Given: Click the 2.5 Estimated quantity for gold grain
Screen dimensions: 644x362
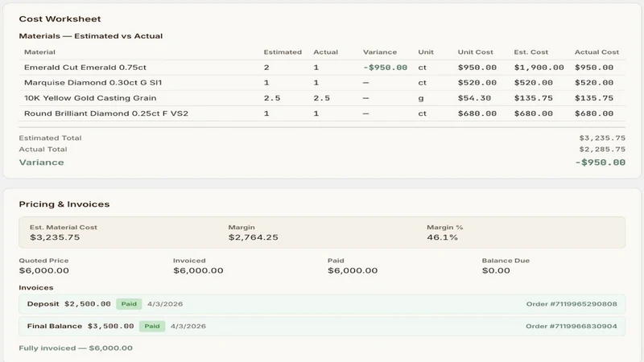Looking at the screenshot, I should pos(272,98).
